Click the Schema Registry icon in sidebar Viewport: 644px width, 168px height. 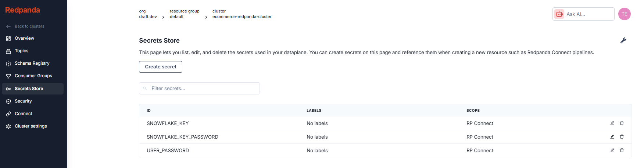8,64
